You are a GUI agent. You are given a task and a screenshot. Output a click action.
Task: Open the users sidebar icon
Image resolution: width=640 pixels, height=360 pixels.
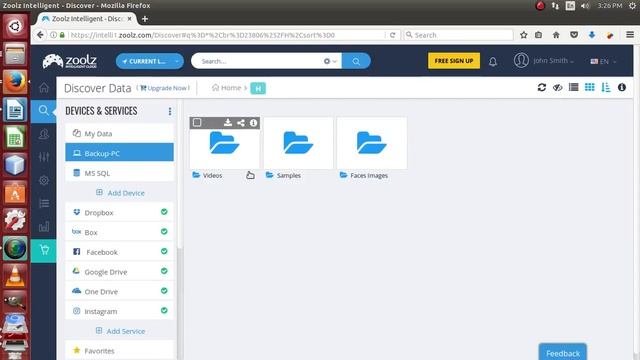pos(44,134)
